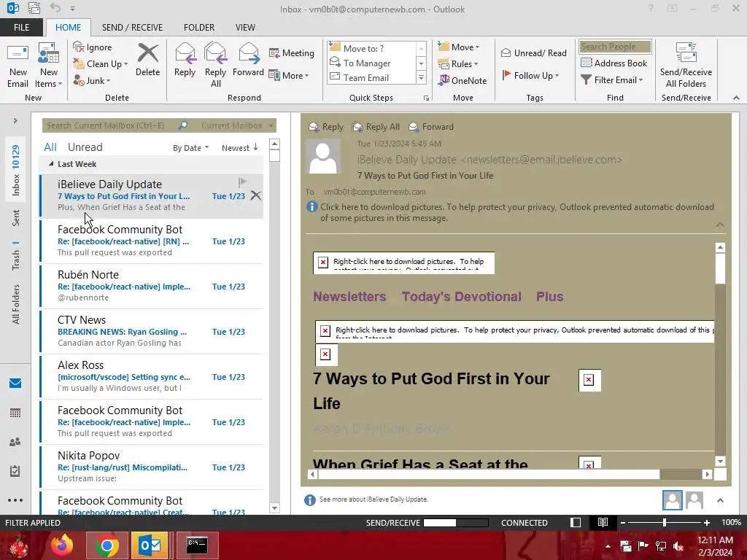Click Reply All in the reading pane
Viewport: 747px width, 560px height.
pyautogui.click(x=376, y=127)
